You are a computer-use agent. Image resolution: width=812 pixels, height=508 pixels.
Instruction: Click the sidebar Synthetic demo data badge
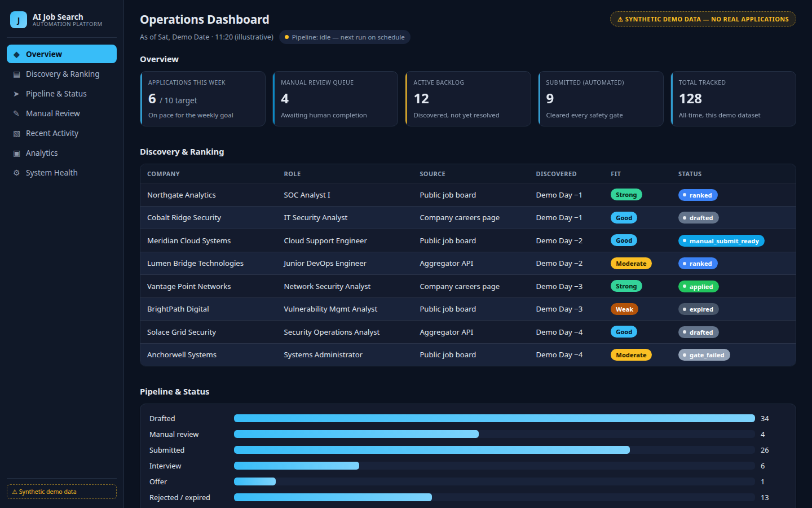[61, 492]
